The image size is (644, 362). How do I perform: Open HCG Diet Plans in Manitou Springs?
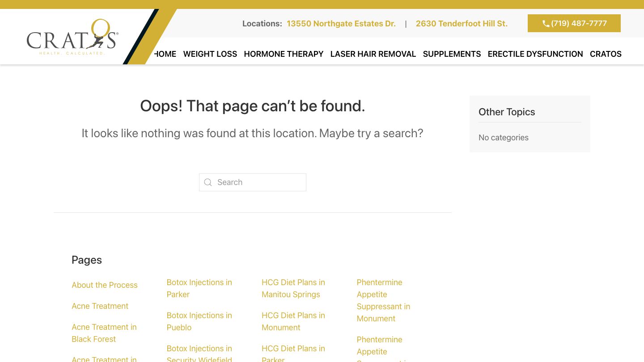(x=293, y=288)
